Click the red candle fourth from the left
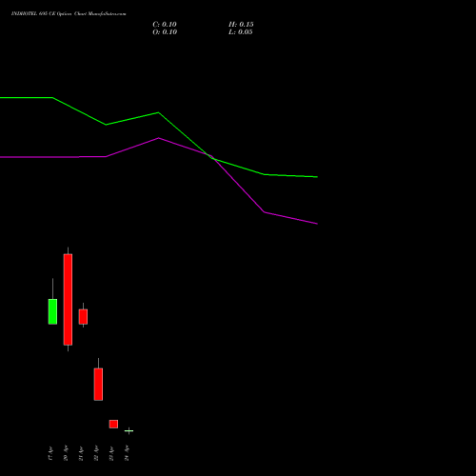The image size is (476, 476). [x=98, y=384]
